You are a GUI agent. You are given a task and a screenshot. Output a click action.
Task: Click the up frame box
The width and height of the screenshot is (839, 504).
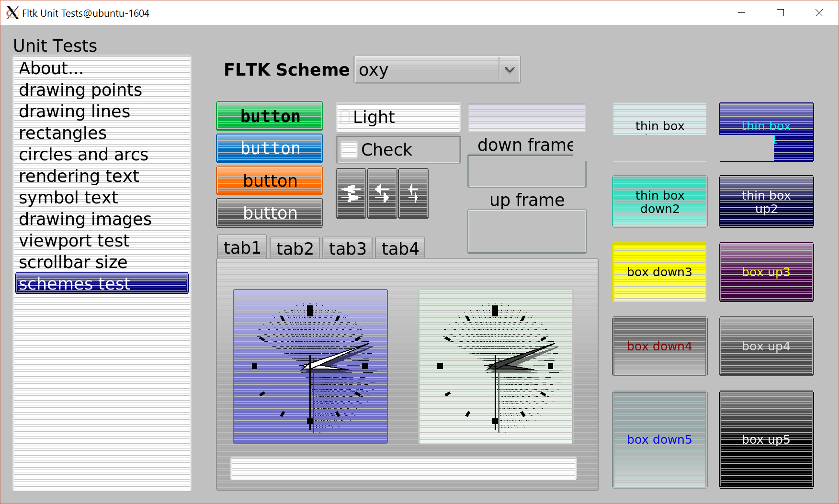point(527,231)
